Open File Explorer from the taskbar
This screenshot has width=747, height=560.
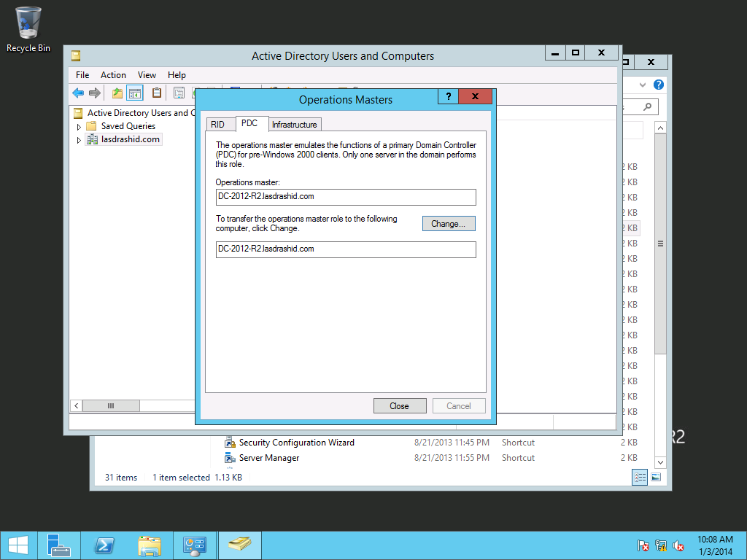coord(150,545)
